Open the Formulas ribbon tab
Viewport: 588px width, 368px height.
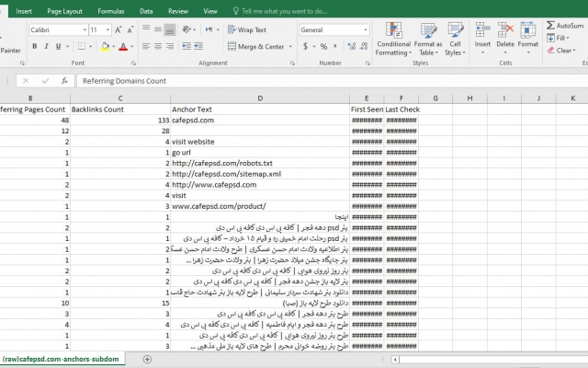click(110, 11)
